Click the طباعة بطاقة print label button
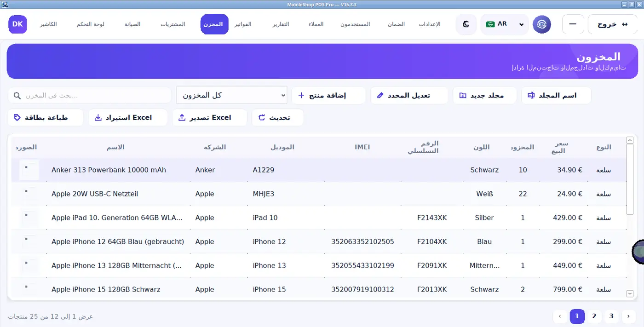The image size is (644, 327). [46, 117]
